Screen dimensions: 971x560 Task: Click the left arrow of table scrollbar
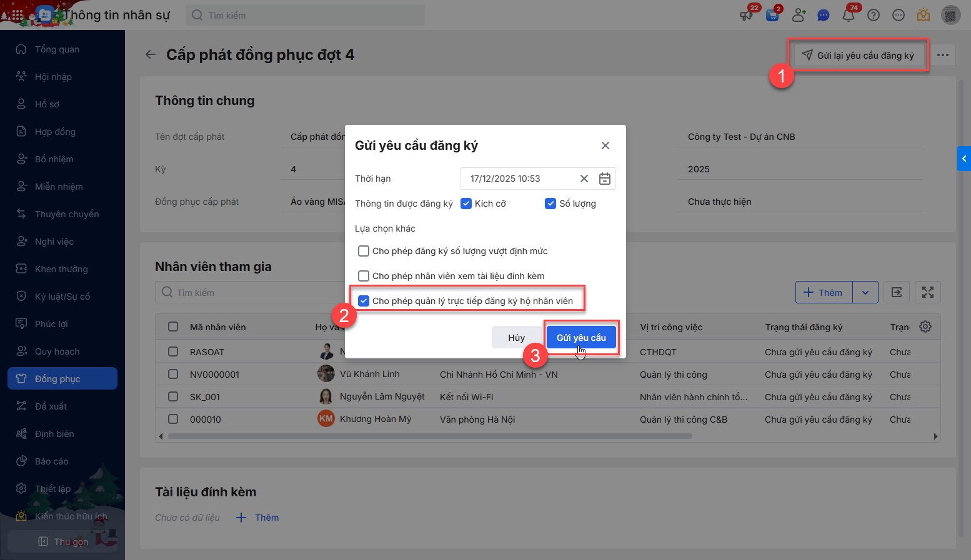(x=161, y=436)
